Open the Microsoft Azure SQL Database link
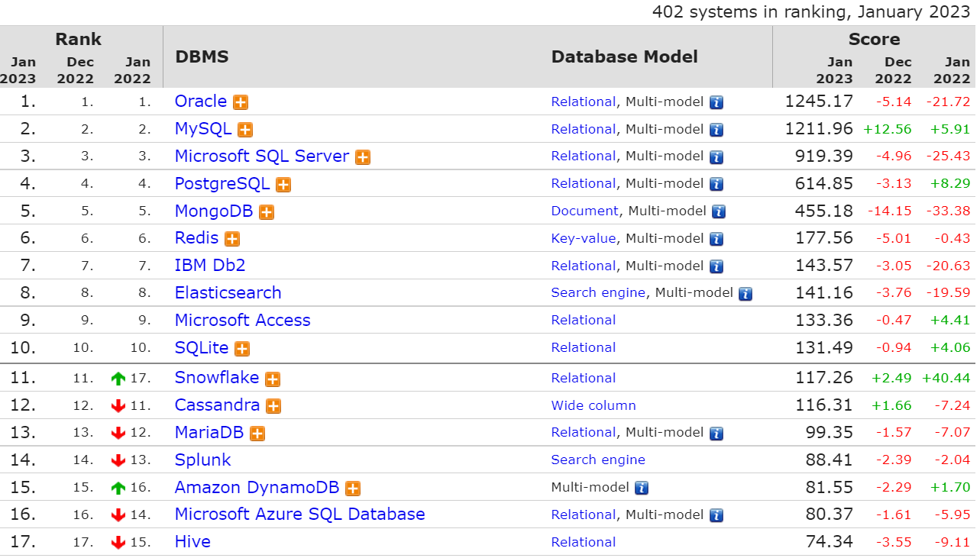Screen dimensions: 980x558 300,514
